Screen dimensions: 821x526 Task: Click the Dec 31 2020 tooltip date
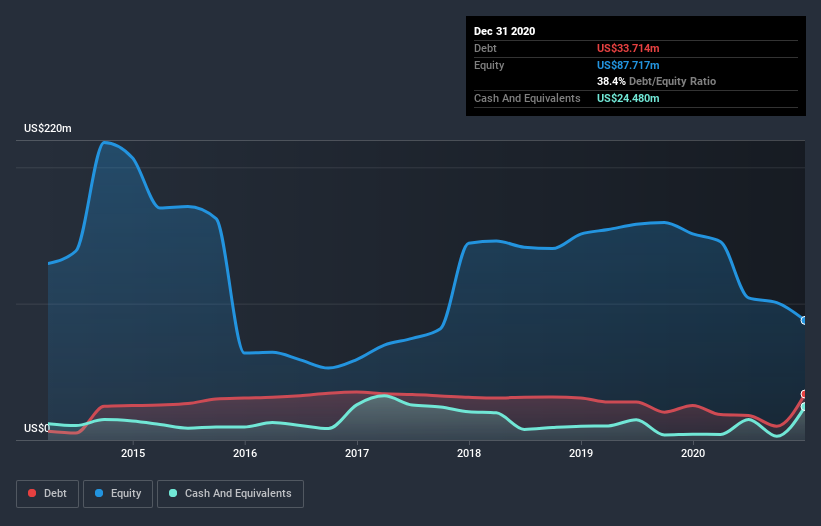coord(504,31)
